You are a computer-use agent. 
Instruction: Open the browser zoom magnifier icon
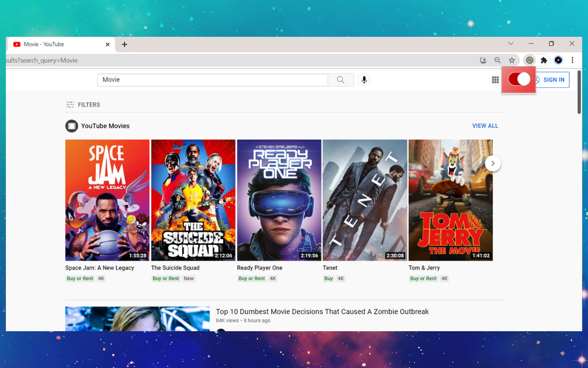pyautogui.click(x=498, y=60)
